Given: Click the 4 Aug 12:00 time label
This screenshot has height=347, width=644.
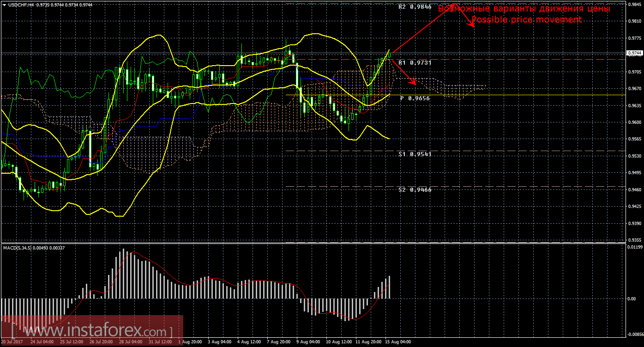Looking at the screenshot, I should [249, 342].
